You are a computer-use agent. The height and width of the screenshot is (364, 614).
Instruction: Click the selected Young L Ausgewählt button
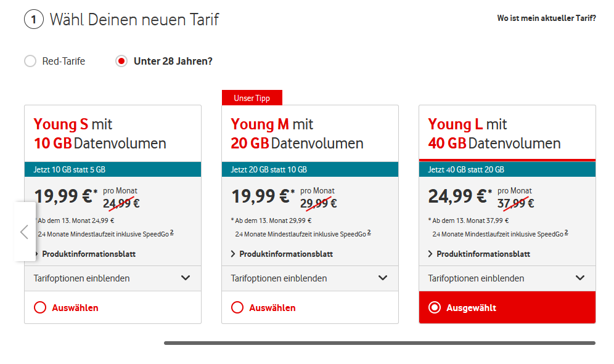pos(507,307)
